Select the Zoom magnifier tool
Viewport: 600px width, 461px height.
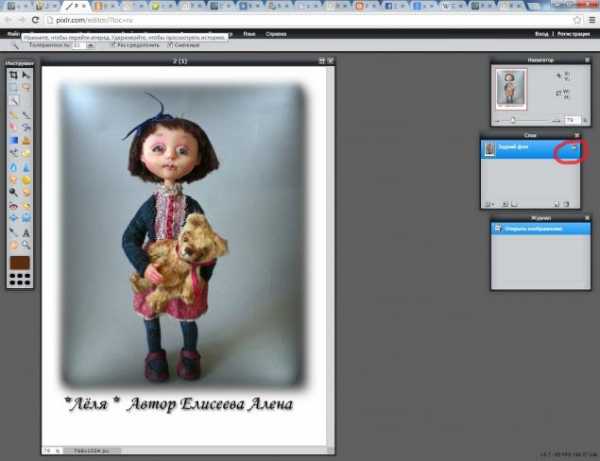[x=26, y=244]
